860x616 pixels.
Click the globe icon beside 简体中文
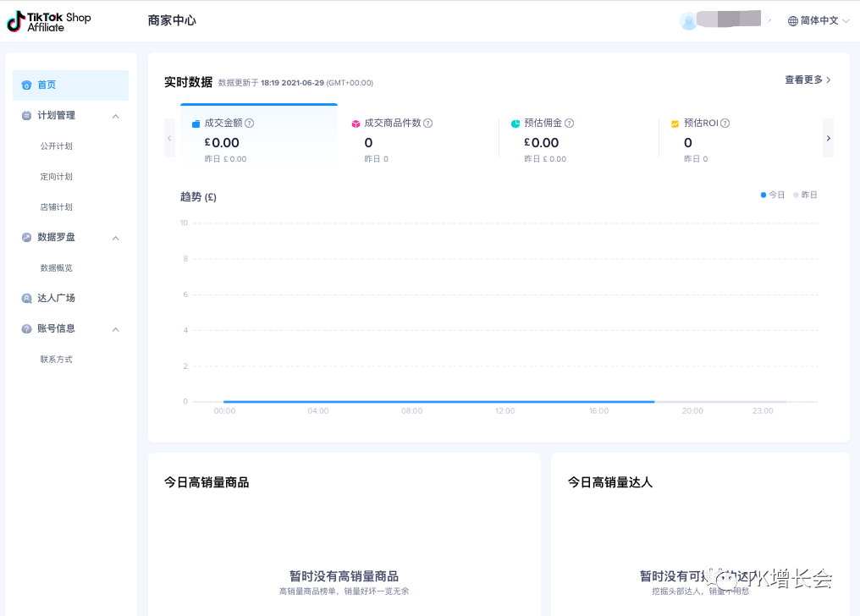pos(792,20)
